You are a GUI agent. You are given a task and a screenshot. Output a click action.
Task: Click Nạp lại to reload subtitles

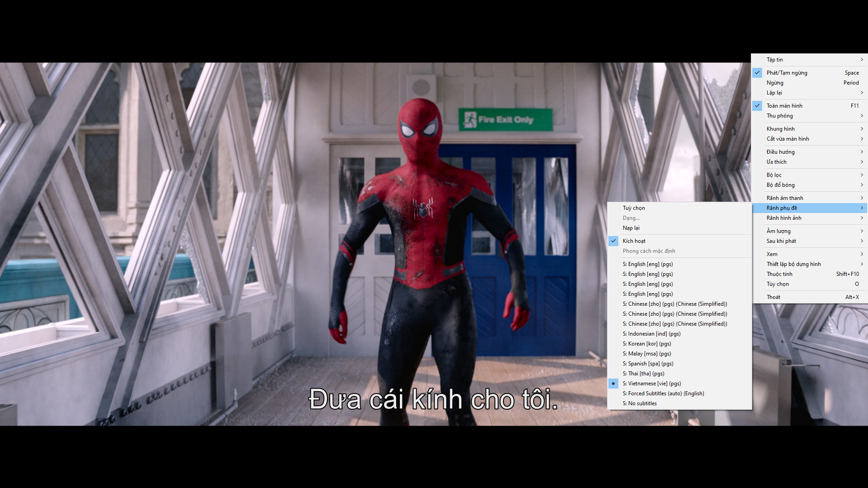tap(679, 228)
